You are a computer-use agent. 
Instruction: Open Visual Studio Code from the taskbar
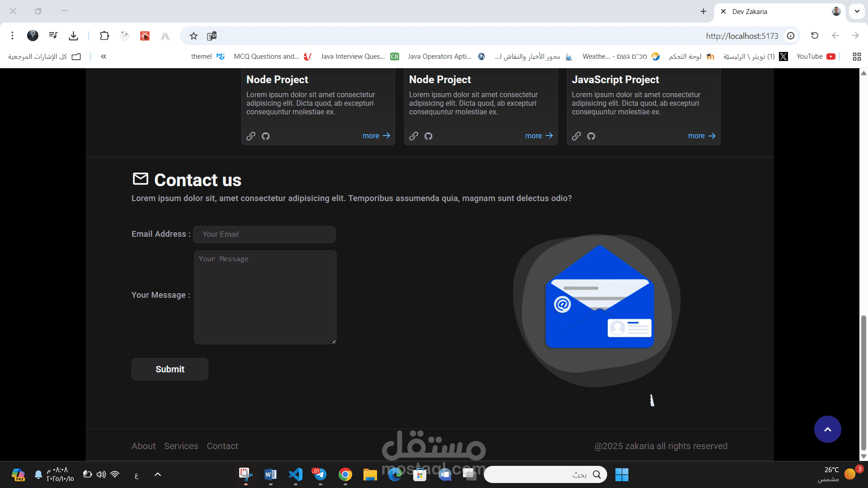pyautogui.click(x=296, y=474)
